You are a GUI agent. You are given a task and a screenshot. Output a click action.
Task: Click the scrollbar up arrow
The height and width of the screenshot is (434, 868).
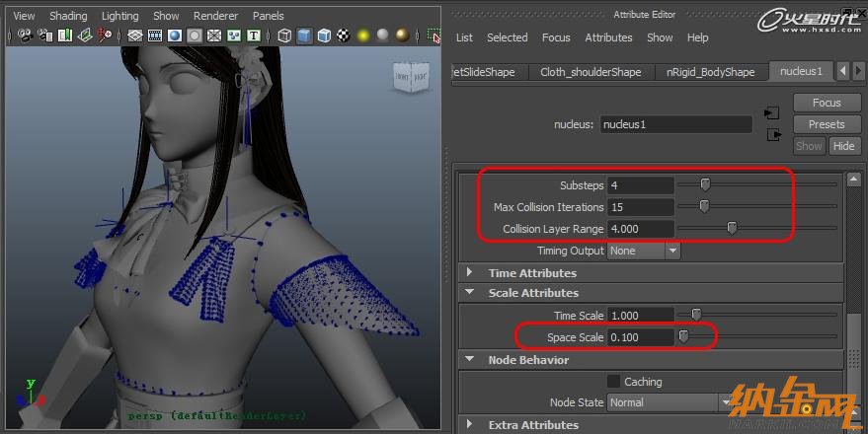(x=853, y=180)
